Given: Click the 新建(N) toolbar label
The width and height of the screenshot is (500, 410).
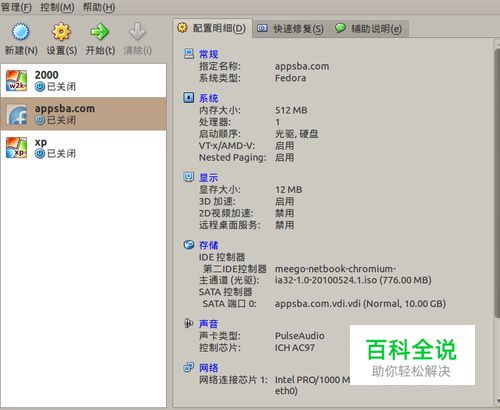Looking at the screenshot, I should point(21,51).
